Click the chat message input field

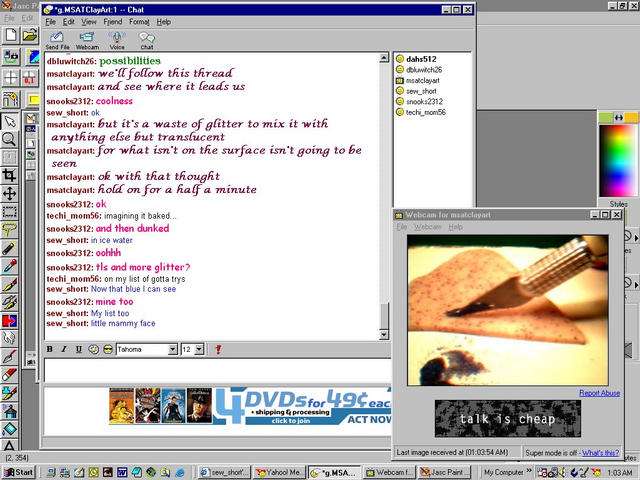(x=218, y=370)
